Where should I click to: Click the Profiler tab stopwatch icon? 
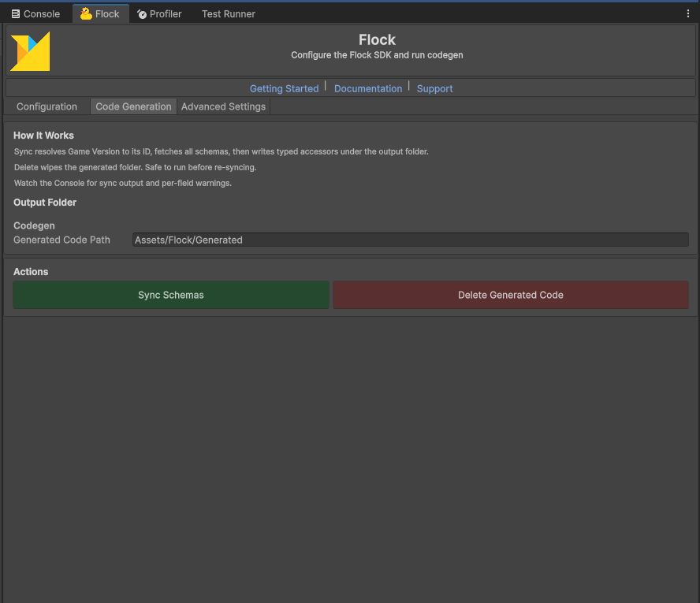(x=142, y=14)
